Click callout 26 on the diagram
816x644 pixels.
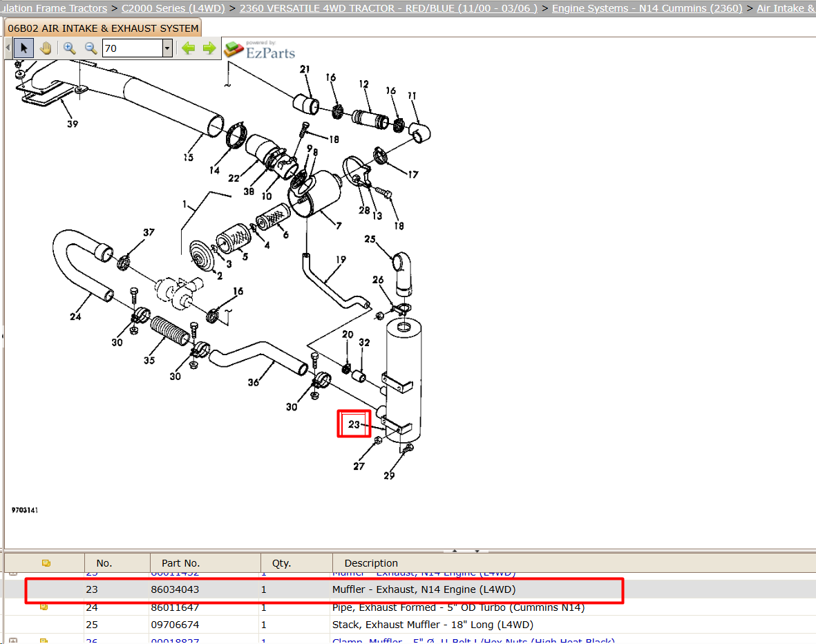(x=378, y=280)
